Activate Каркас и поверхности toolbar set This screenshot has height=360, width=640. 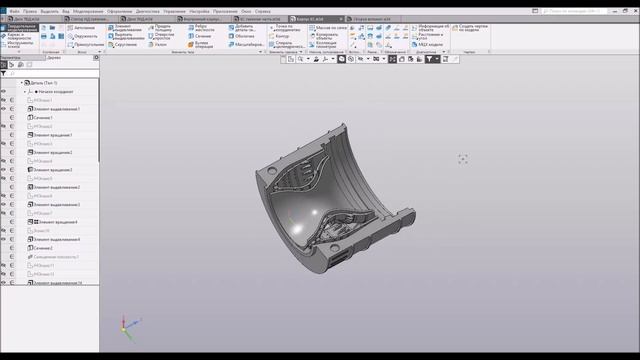click(x=17, y=36)
